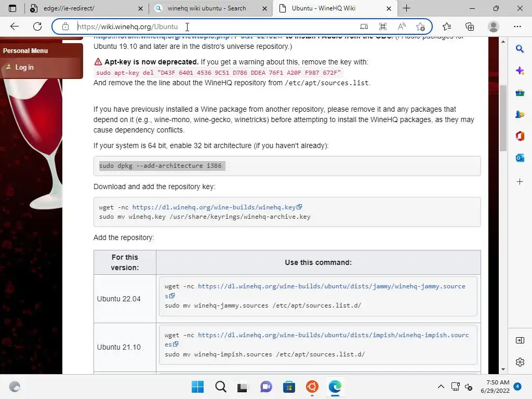Open the tab actions menu icon

(12, 8)
